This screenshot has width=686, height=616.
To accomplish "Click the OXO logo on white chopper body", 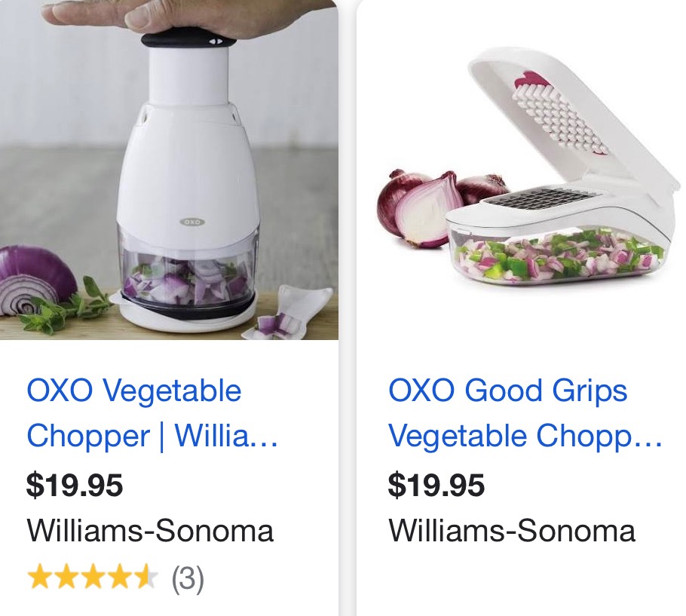I will [192, 222].
